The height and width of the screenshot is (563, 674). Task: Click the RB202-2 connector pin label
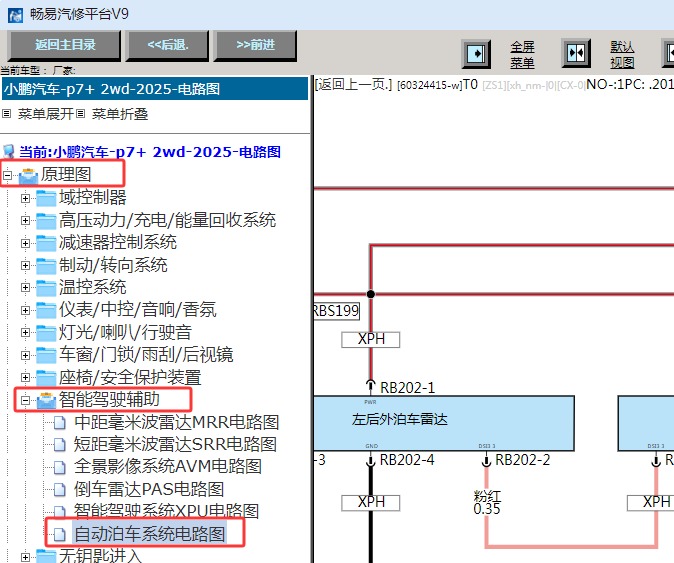[522, 460]
